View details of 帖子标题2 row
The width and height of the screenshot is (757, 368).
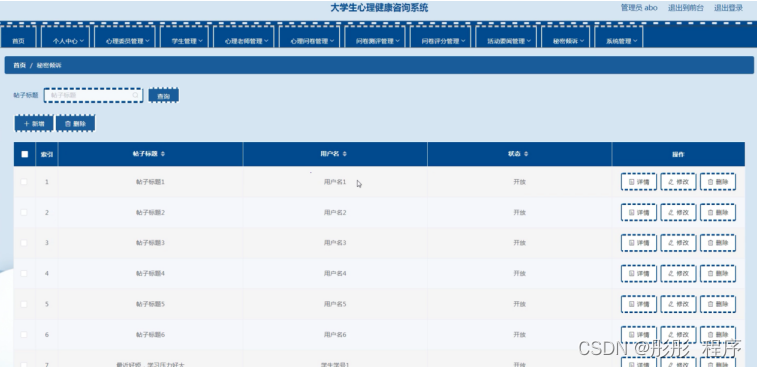(638, 212)
